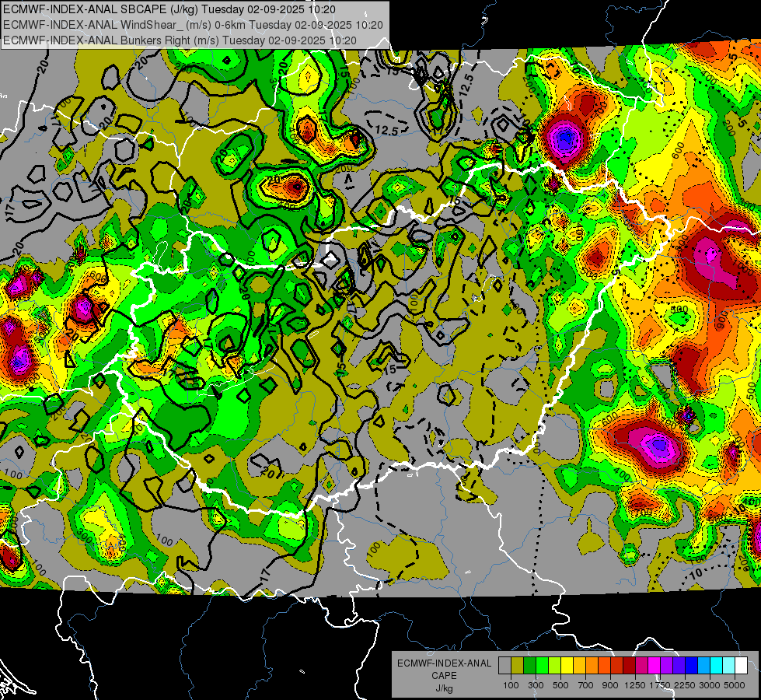This screenshot has height=700, width=761.
Task: Select the pure blue swatch after 2250
Action: pyautogui.click(x=692, y=666)
